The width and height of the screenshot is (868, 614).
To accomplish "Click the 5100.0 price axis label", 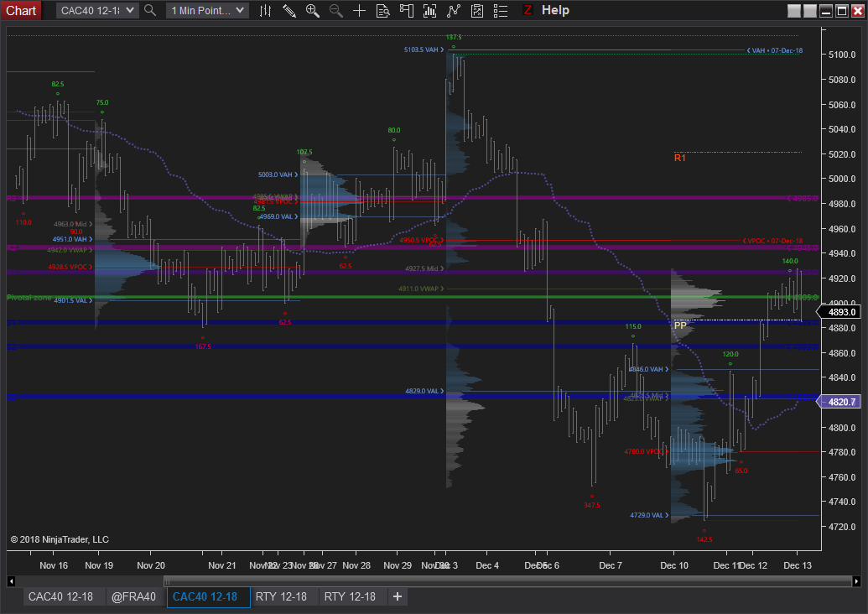I will [x=842, y=55].
